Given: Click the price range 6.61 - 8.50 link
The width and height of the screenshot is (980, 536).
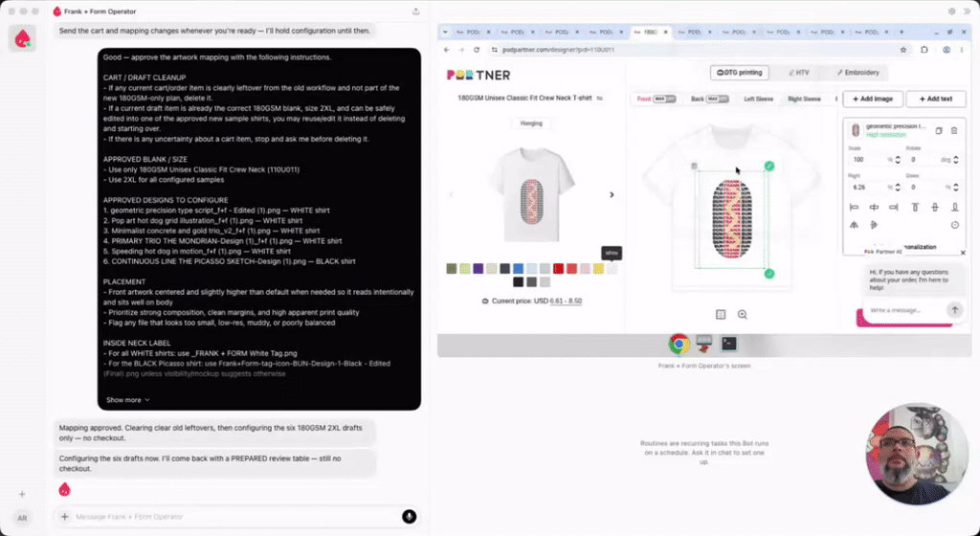Looking at the screenshot, I should click(566, 301).
